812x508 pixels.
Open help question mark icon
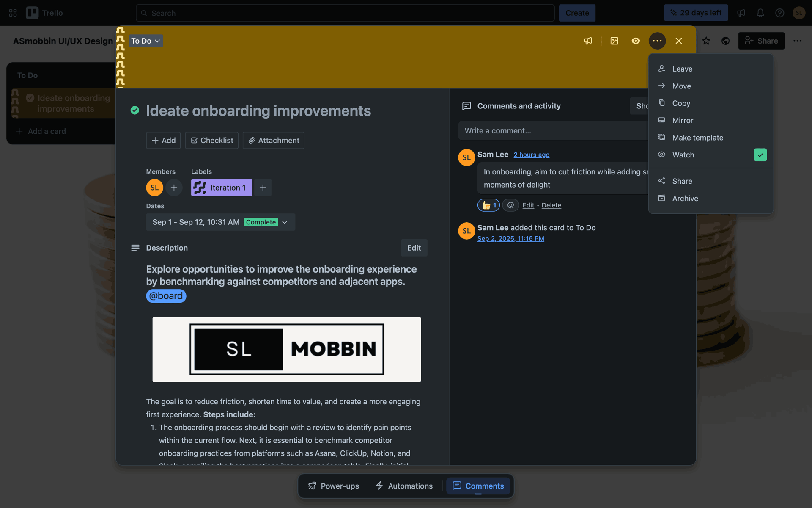pyautogui.click(x=779, y=13)
